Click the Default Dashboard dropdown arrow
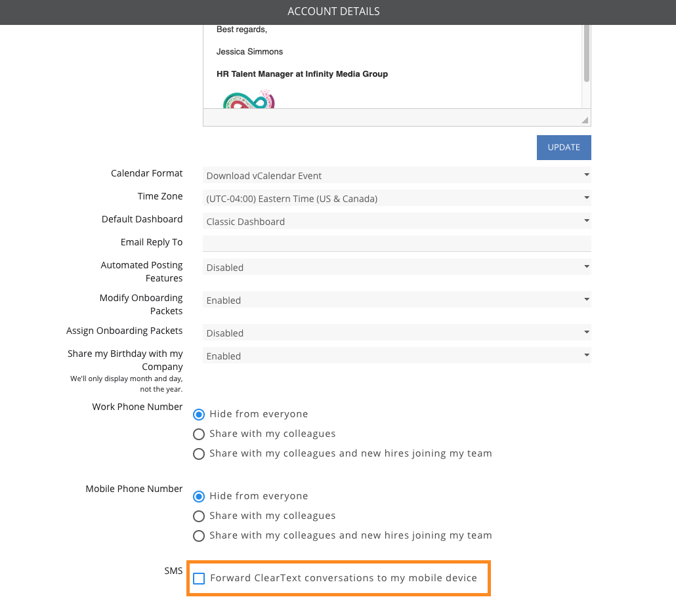 point(586,220)
